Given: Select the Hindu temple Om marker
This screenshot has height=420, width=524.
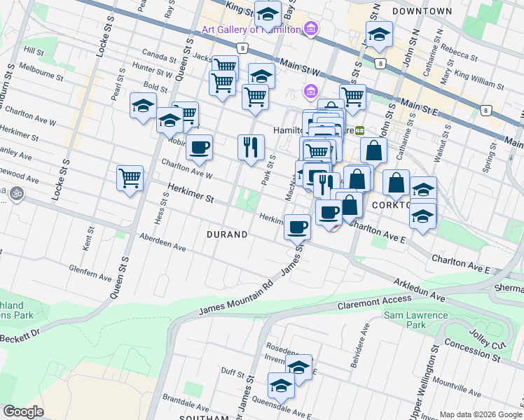Looking at the screenshot, I should pos(17,194).
